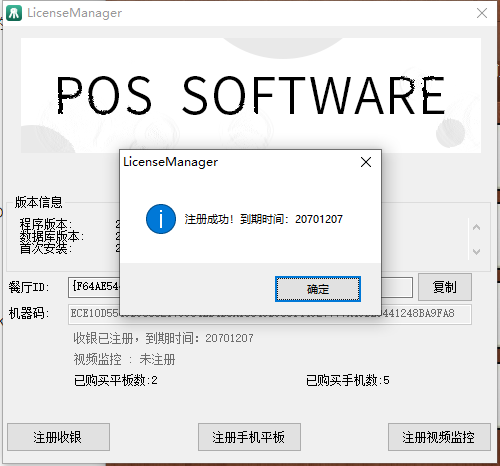
Task: Click the 已购买平板数 label
Action: pos(115,380)
